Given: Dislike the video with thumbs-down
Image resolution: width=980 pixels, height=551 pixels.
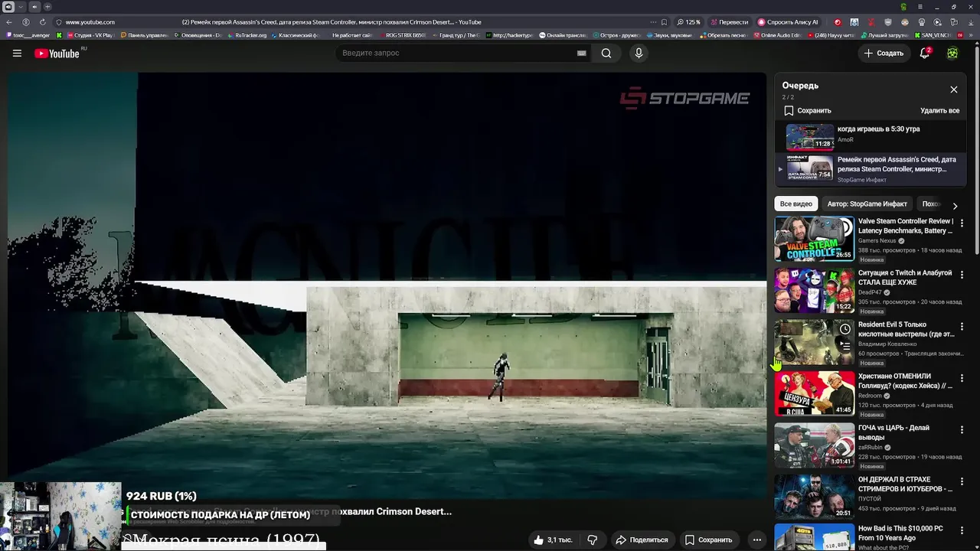Looking at the screenshot, I should 593,540.
